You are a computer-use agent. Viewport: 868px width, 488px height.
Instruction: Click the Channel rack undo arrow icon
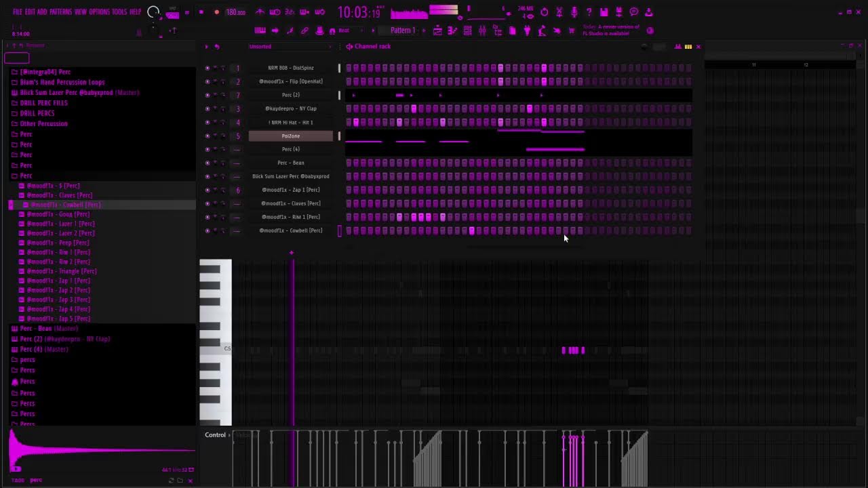pos(217,47)
